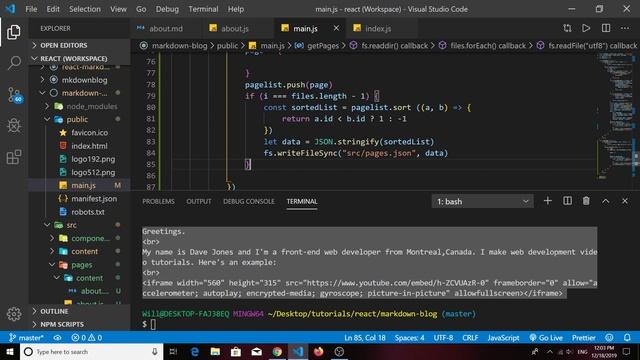This screenshot has height=360, width=640.
Task: Switch to the OUTPUT panel tab
Action: 199,201
